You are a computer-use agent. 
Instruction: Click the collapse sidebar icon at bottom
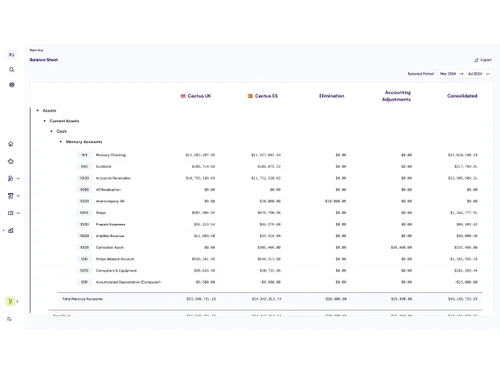pos(9,319)
